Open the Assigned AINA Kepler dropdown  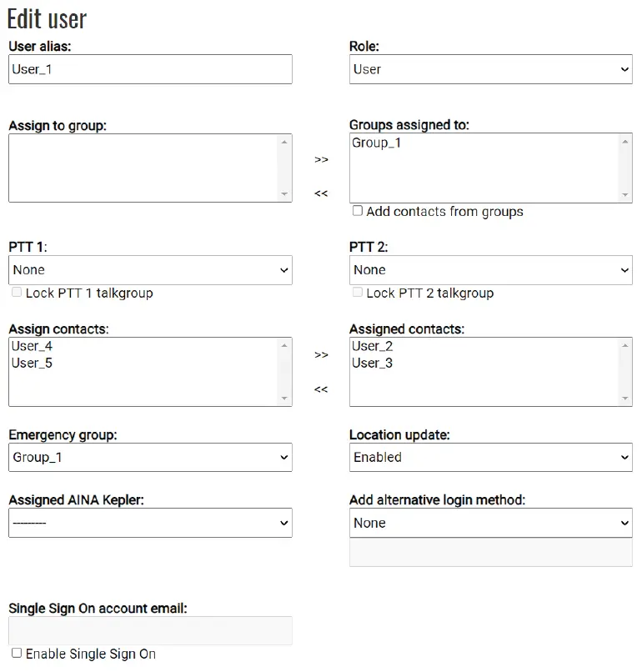[x=150, y=523]
